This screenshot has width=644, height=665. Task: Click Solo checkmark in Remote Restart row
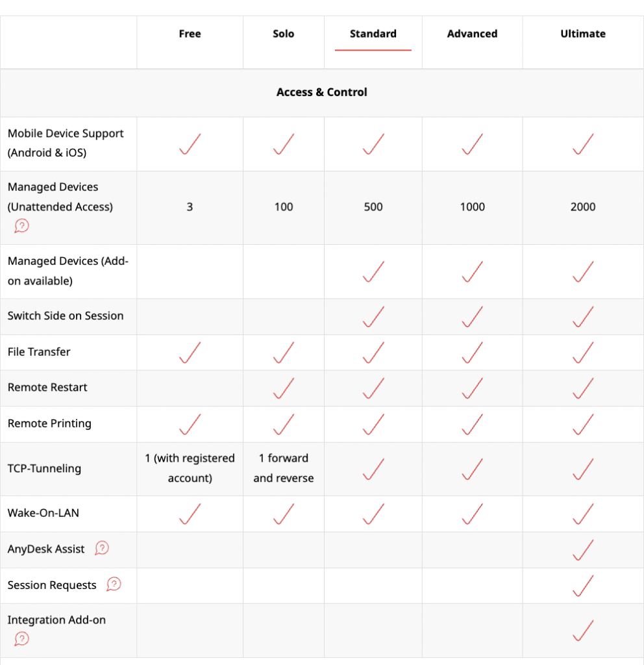point(283,388)
